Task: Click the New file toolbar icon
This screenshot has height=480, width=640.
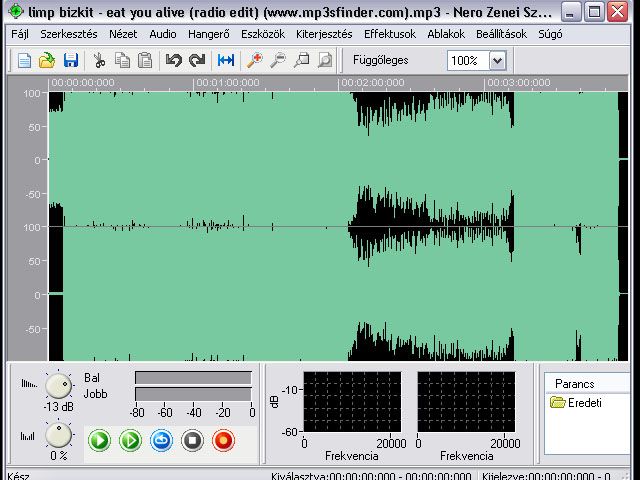Action: point(24,60)
